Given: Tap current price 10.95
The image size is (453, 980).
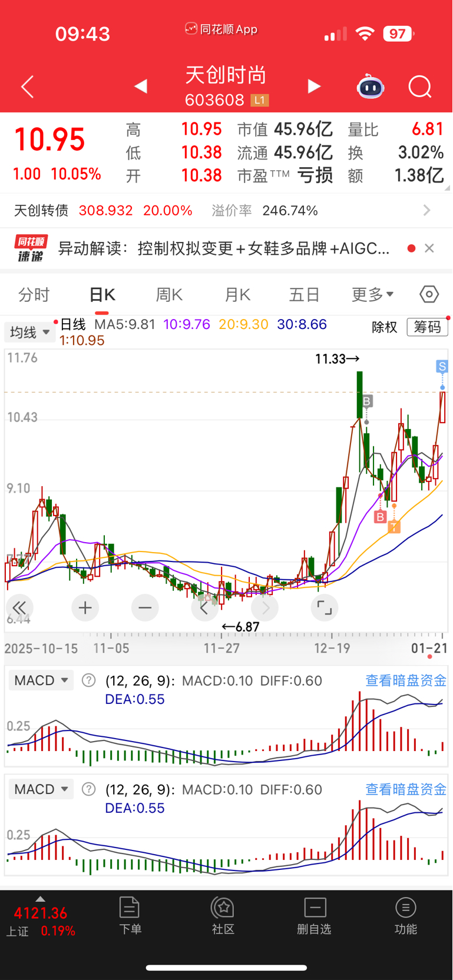Looking at the screenshot, I should point(49,140).
